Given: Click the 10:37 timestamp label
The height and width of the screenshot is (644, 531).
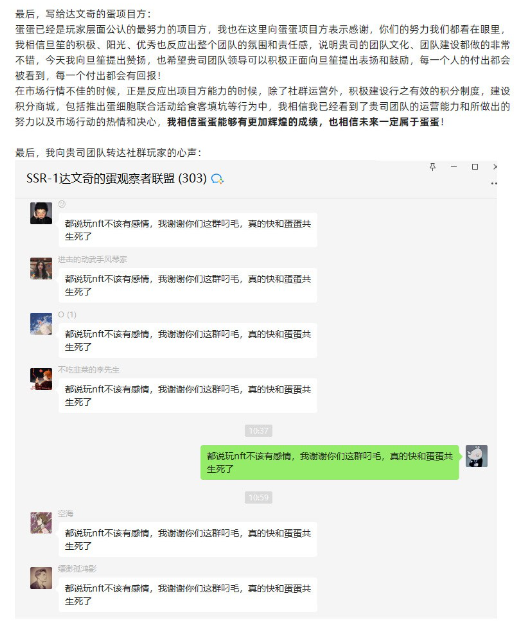Looking at the screenshot, I should tap(258, 430).
